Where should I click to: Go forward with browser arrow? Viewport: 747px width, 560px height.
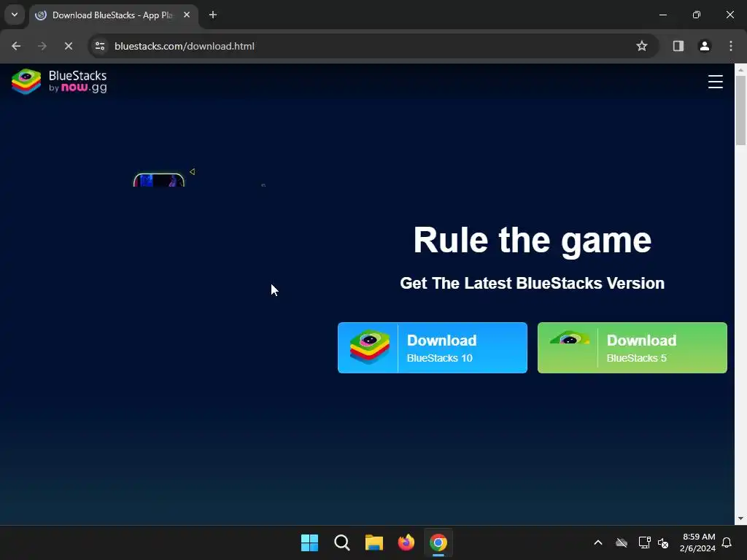click(x=42, y=46)
